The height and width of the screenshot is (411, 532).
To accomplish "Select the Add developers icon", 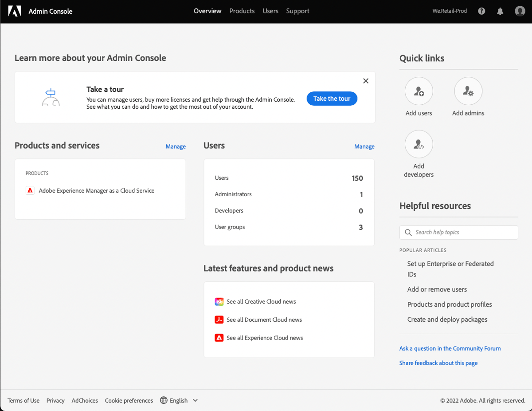I will pyautogui.click(x=419, y=144).
